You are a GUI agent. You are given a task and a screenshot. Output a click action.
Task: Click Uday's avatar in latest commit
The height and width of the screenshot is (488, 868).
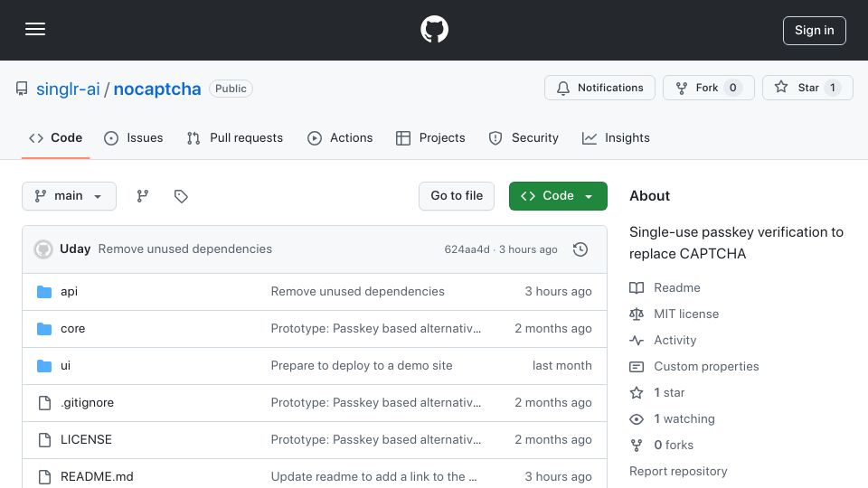[x=43, y=249]
